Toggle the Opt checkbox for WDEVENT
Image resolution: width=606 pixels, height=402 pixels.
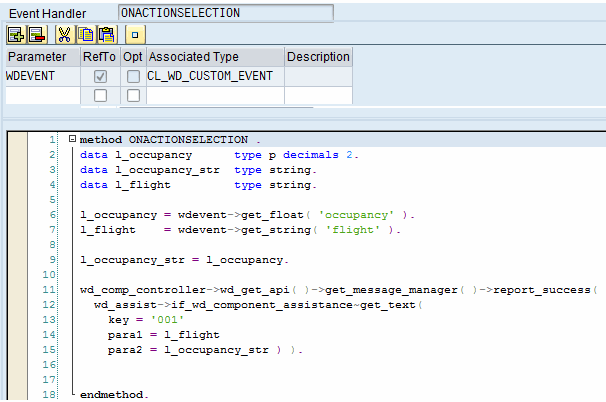pos(133,76)
